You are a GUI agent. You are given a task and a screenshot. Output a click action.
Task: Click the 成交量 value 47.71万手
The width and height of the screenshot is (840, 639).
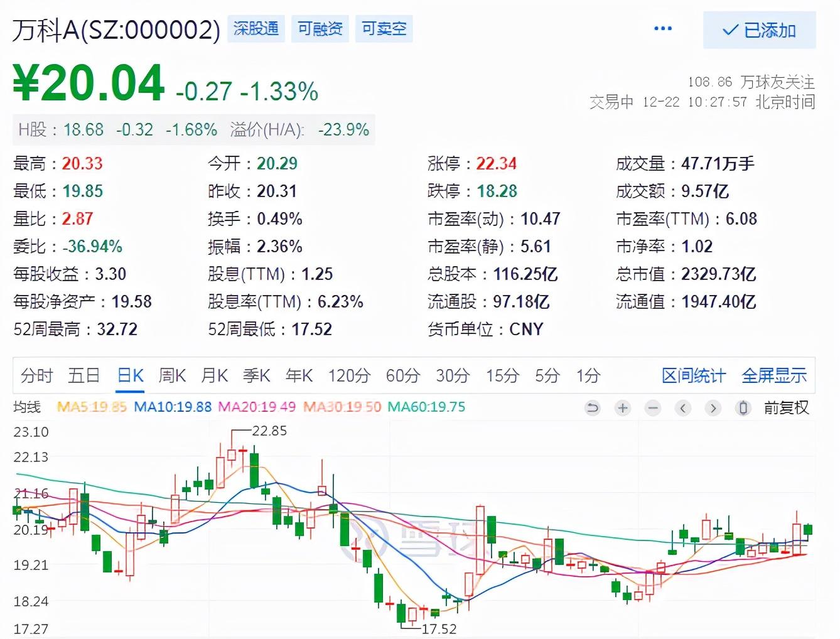tap(718, 164)
